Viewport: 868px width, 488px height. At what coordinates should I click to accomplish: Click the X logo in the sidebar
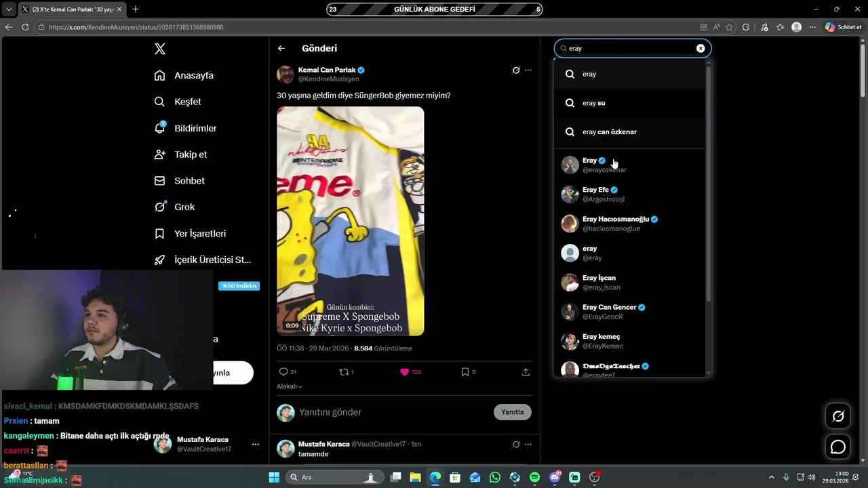pyautogui.click(x=159, y=49)
